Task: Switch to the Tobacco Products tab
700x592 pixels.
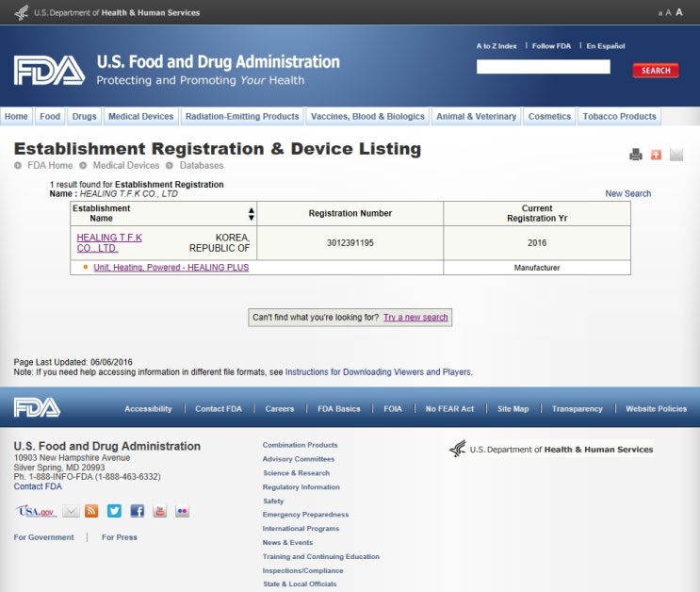Action: (x=619, y=117)
